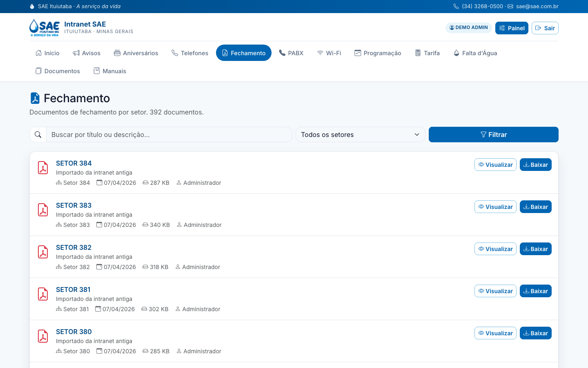Open the SETOR 381 title link
The height and width of the screenshot is (368, 588).
click(73, 289)
